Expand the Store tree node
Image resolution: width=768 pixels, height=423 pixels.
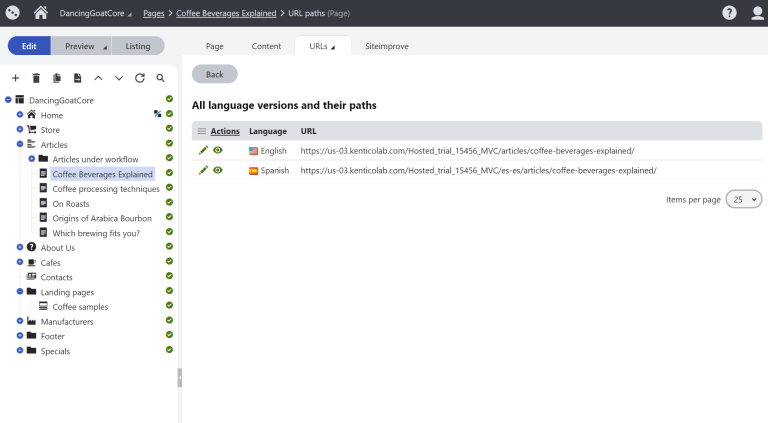[x=20, y=129]
